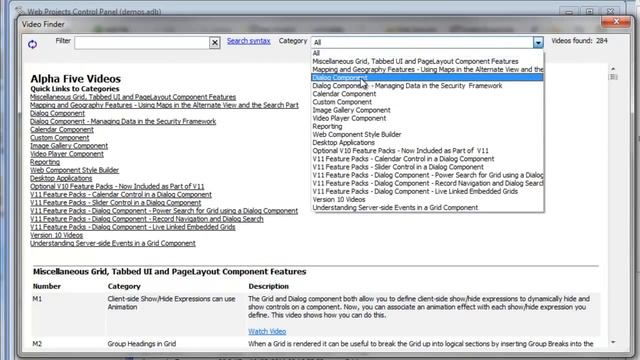Choose Custom Component in dropdown list
The image size is (640, 360).
(x=427, y=102)
